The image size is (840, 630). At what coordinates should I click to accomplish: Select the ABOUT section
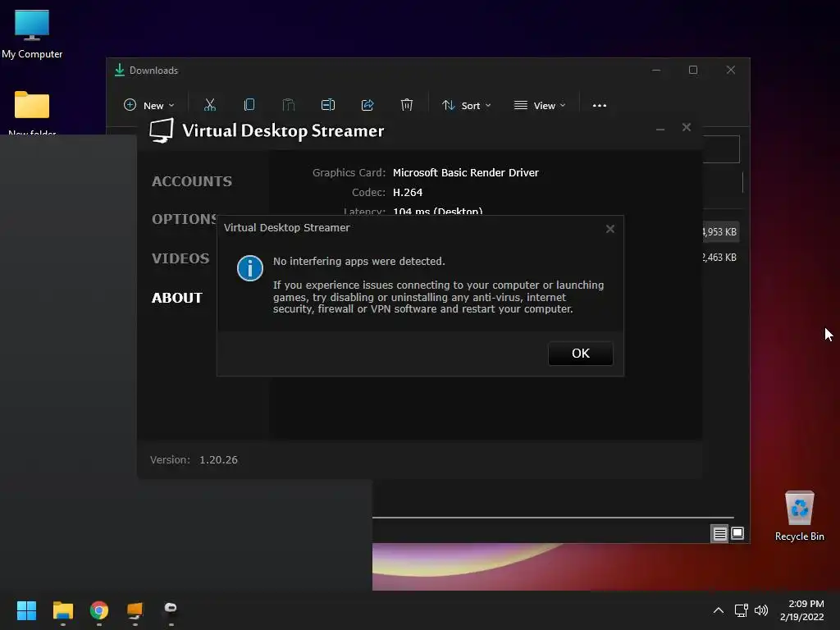[177, 298]
